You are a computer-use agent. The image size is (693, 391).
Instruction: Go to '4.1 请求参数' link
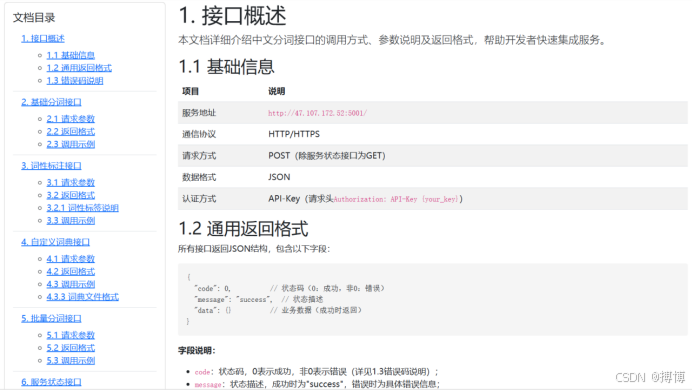coord(71,259)
